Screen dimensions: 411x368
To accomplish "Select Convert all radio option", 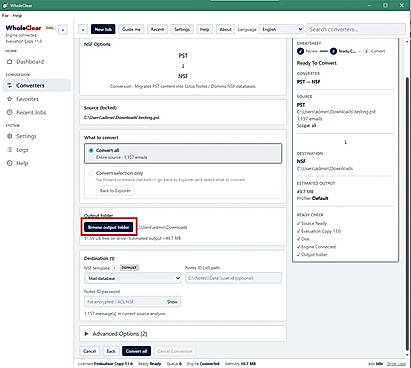I will (91, 150).
